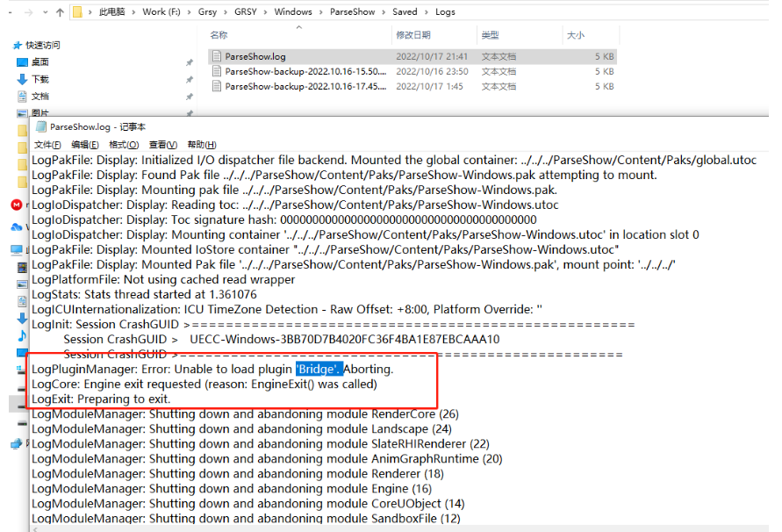The height and width of the screenshot is (532, 782).
Task: Go up one folder level in Explorer
Action: 60,12
